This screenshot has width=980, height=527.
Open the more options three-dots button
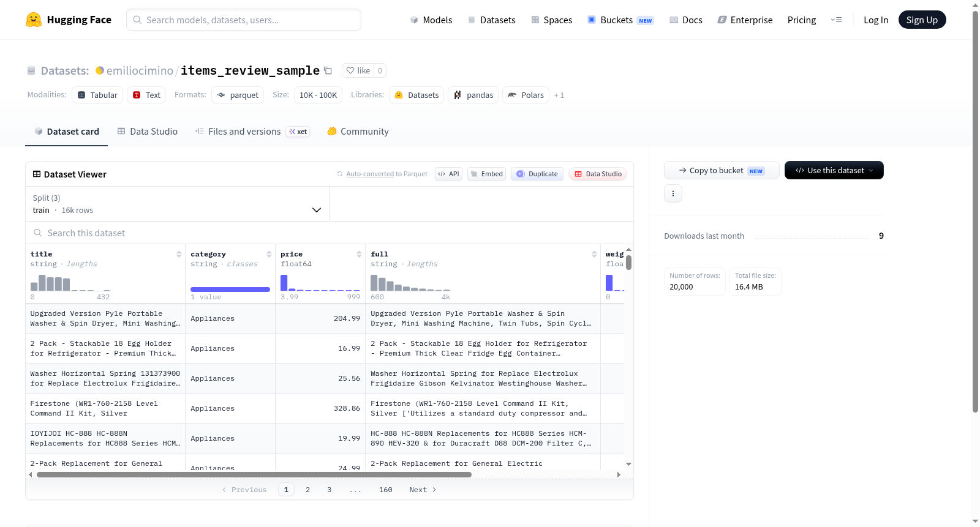673,193
